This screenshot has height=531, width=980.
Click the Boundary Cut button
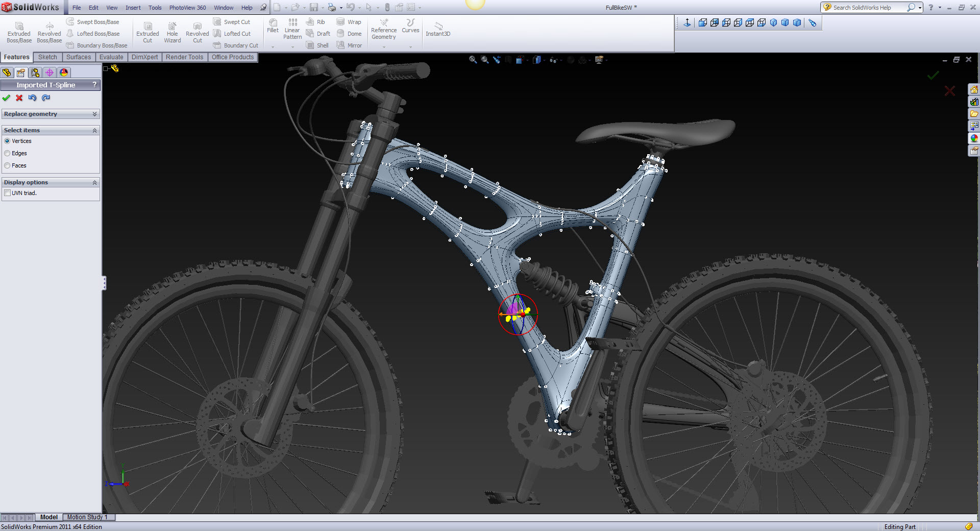click(236, 45)
